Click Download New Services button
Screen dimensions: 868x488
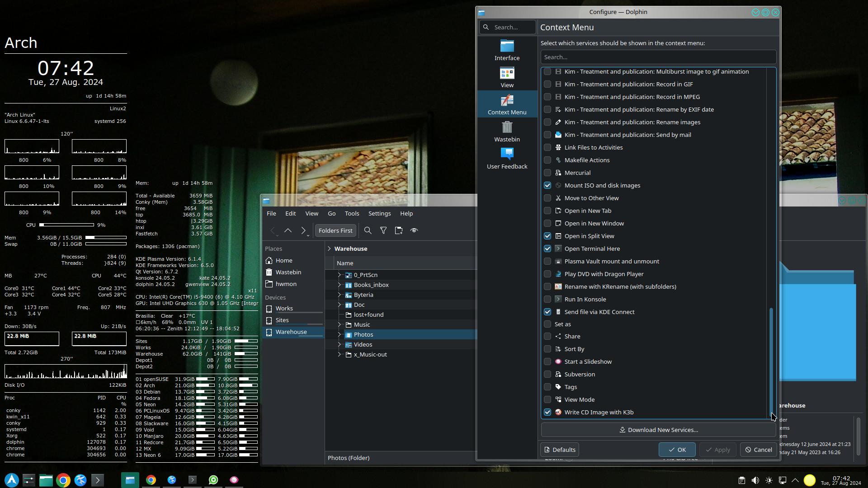[658, 430]
